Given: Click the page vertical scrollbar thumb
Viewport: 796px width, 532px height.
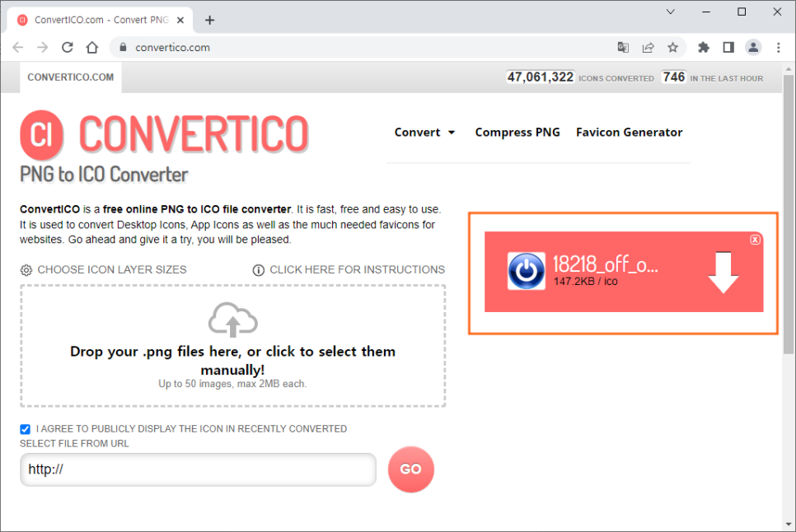Looking at the screenshot, I should [x=789, y=214].
